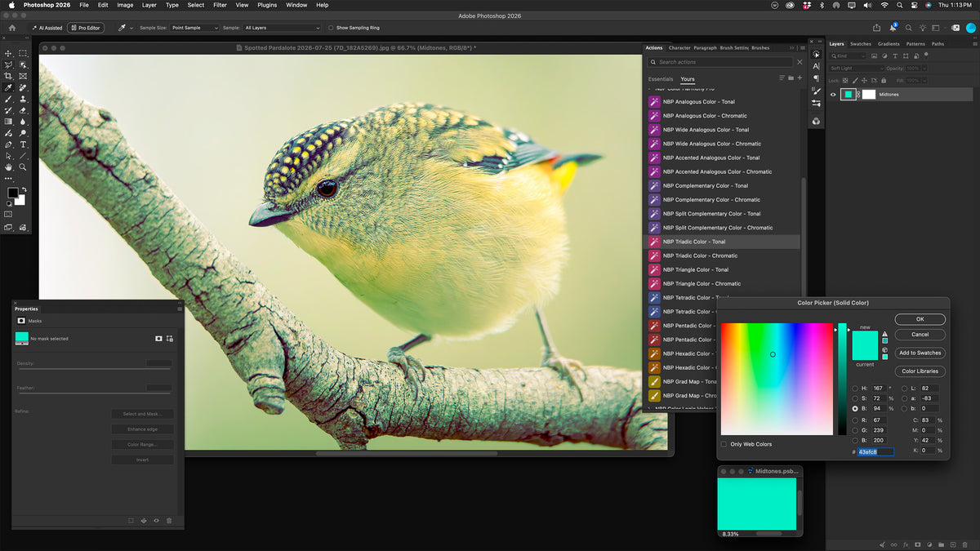Create new action set folder icon
The width and height of the screenshot is (980, 551).
click(791, 78)
